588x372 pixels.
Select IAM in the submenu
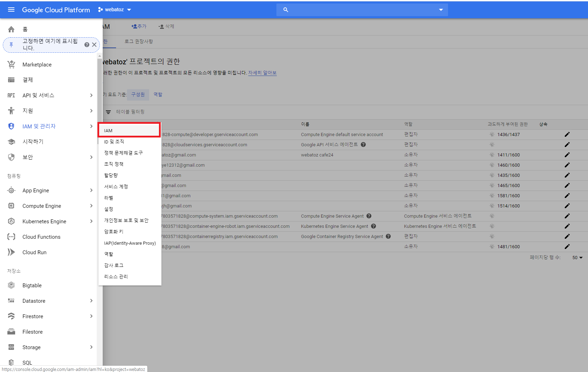pos(129,130)
